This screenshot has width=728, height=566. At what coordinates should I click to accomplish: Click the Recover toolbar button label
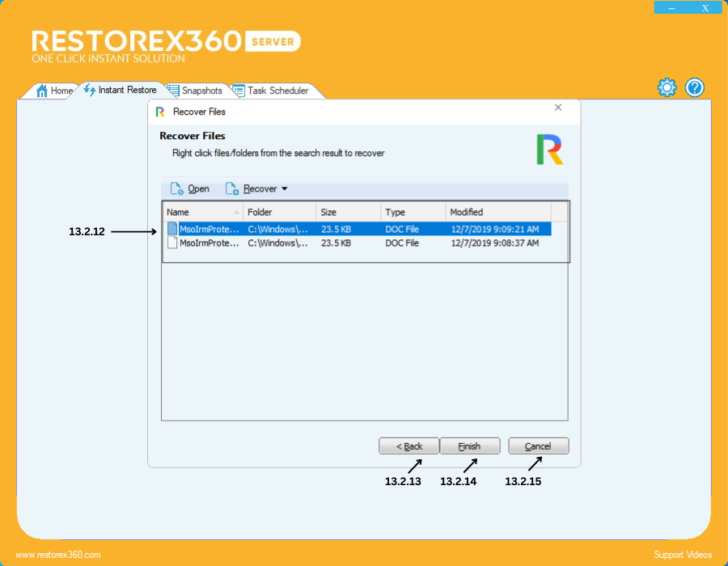(x=260, y=189)
